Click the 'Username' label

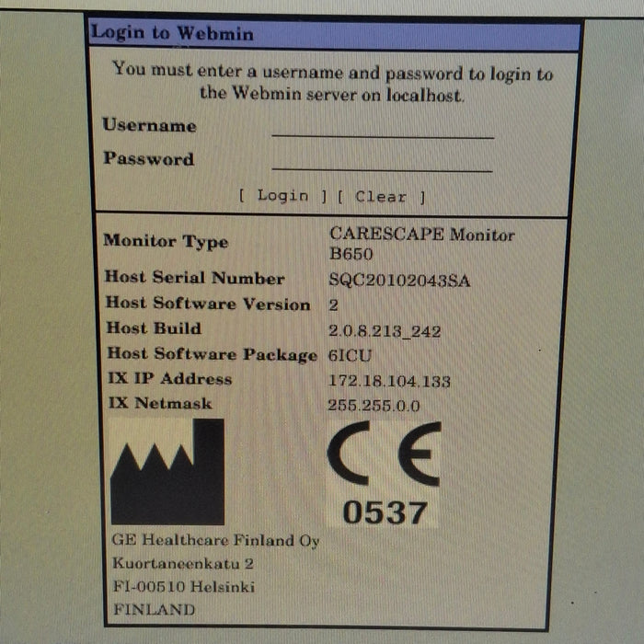tap(149, 125)
